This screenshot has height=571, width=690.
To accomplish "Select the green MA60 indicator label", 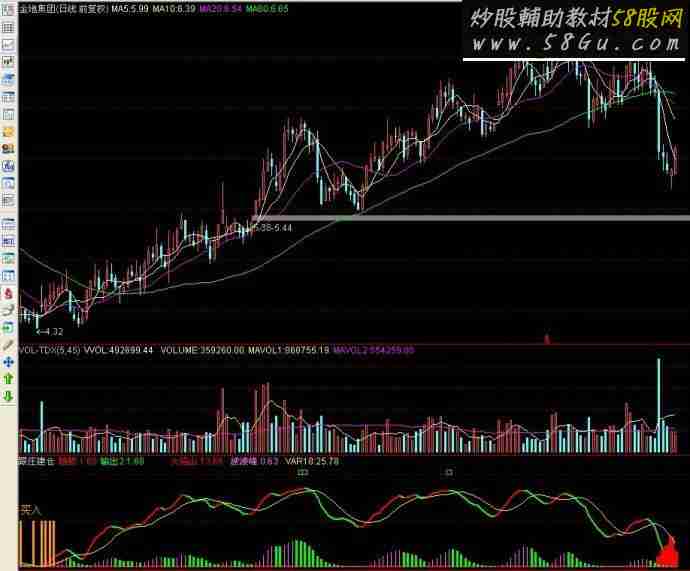I will click(x=267, y=8).
